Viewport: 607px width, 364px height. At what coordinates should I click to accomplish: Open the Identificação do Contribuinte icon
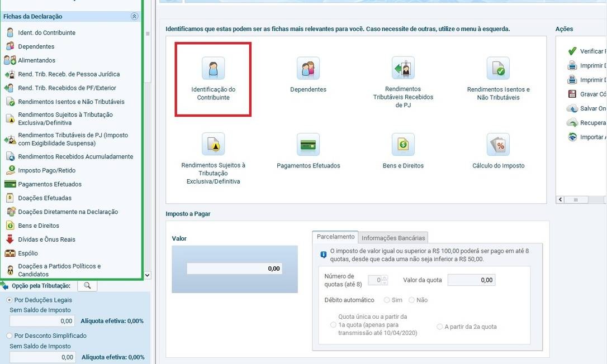pyautogui.click(x=213, y=69)
